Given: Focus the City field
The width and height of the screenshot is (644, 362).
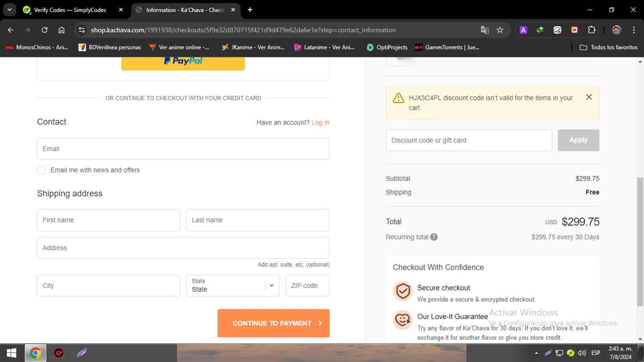Looking at the screenshot, I should (109, 286).
